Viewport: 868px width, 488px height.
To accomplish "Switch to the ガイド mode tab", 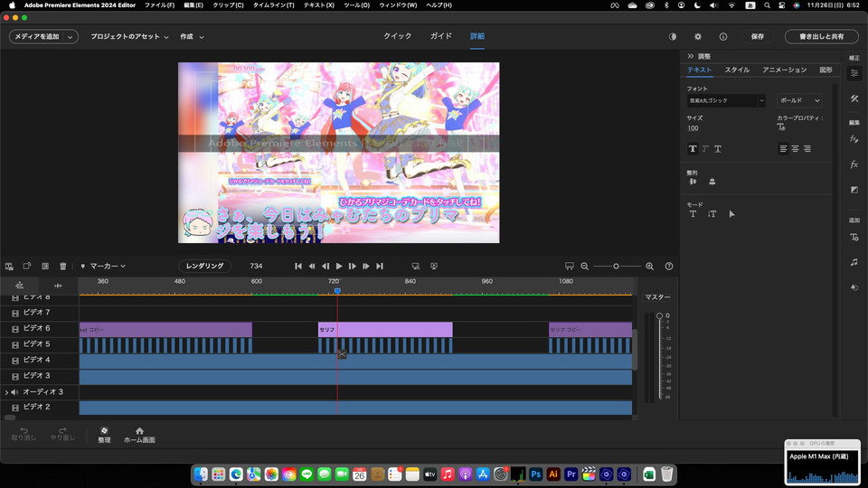I will [x=441, y=36].
